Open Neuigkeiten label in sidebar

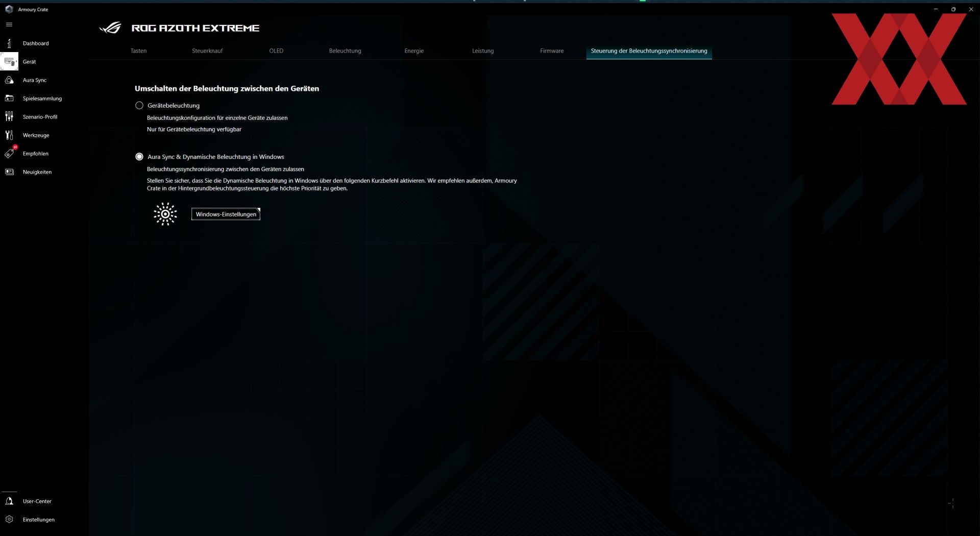tap(37, 172)
